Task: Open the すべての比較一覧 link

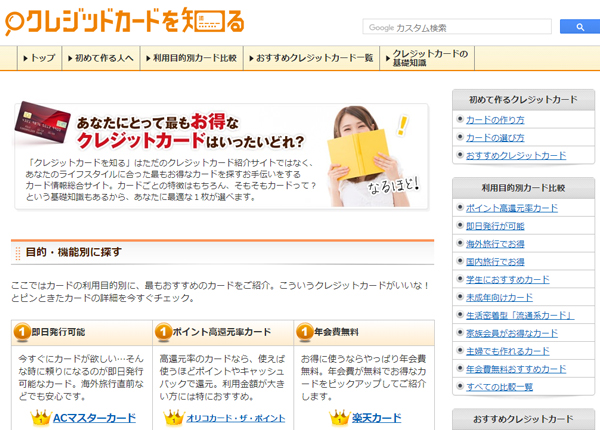Action: tap(499, 387)
